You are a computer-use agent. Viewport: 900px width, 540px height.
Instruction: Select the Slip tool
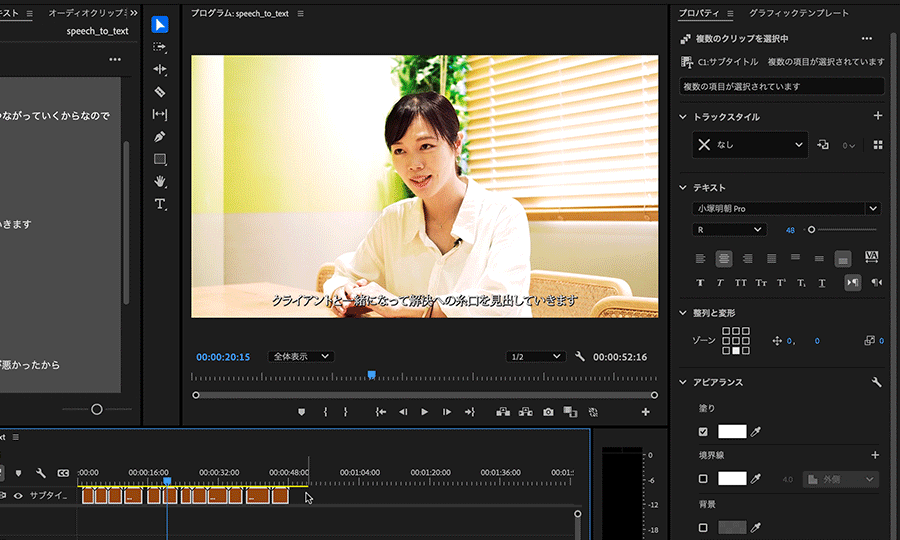(160, 114)
